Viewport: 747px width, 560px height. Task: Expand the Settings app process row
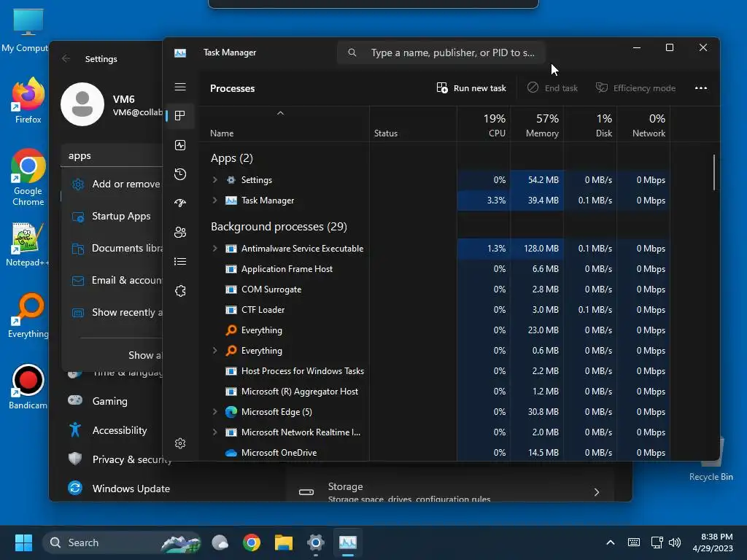(215, 179)
